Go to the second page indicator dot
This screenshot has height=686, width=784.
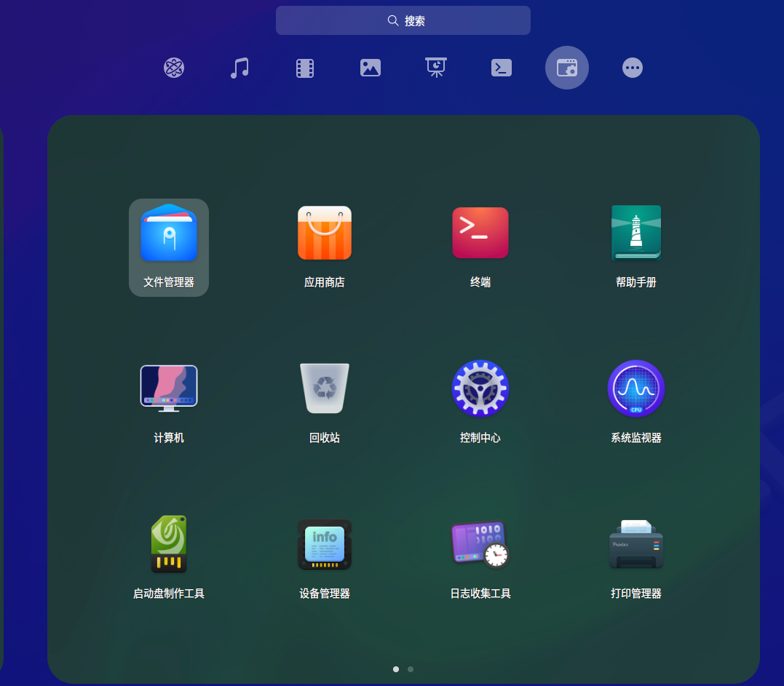[411, 669]
